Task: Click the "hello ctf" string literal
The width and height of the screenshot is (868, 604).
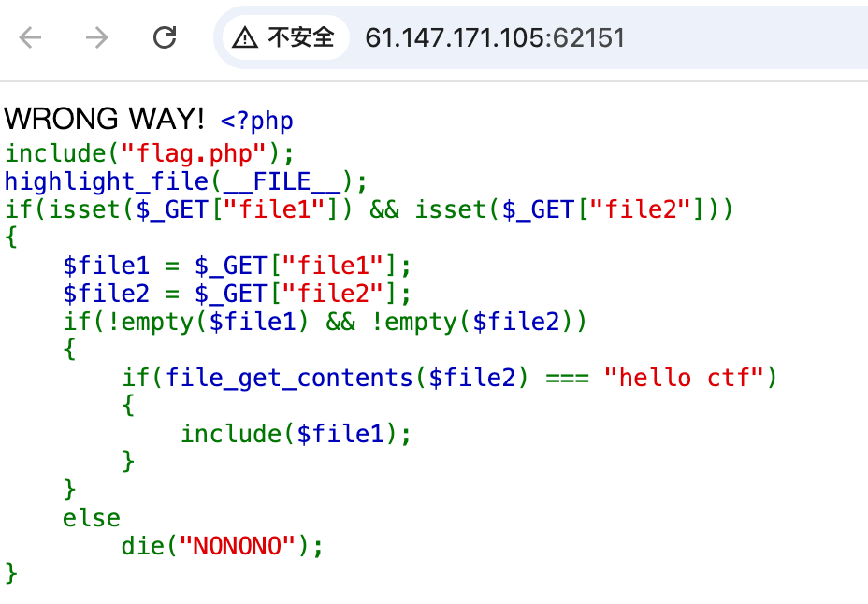Action: 685,377
